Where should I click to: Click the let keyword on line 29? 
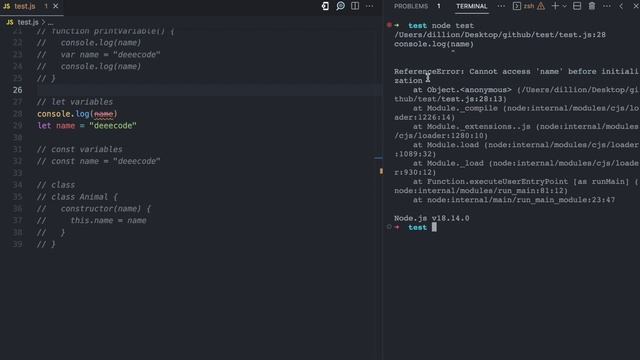click(44, 126)
